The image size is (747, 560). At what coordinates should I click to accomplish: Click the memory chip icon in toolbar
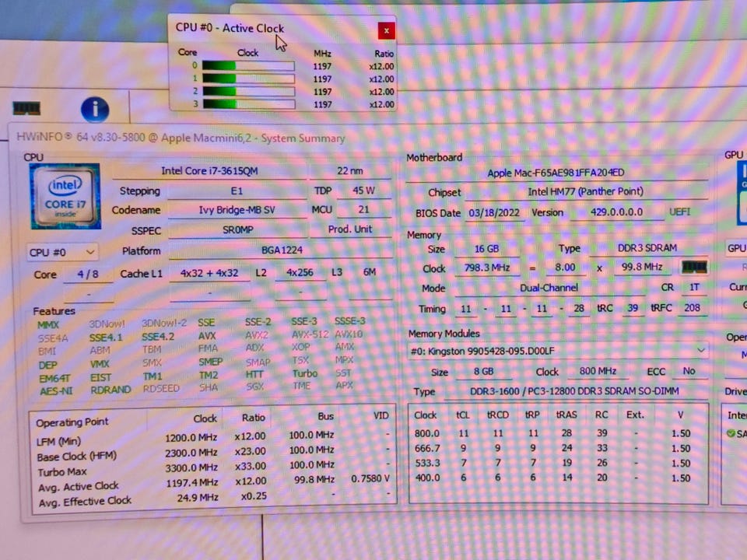tap(26, 108)
